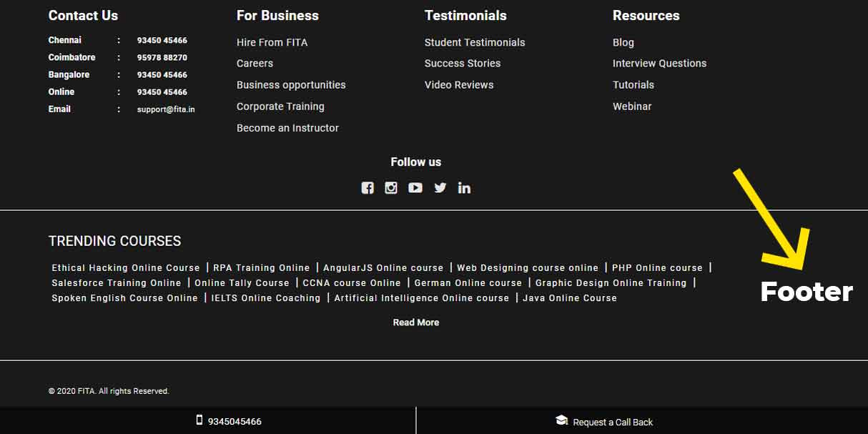The image size is (868, 434).
Task: Open the YouTube social icon
Action: 415,188
